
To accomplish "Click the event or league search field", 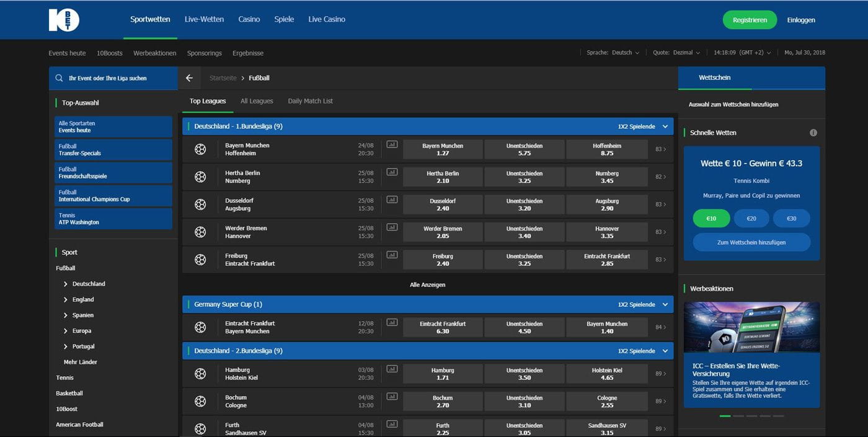I will click(x=113, y=78).
